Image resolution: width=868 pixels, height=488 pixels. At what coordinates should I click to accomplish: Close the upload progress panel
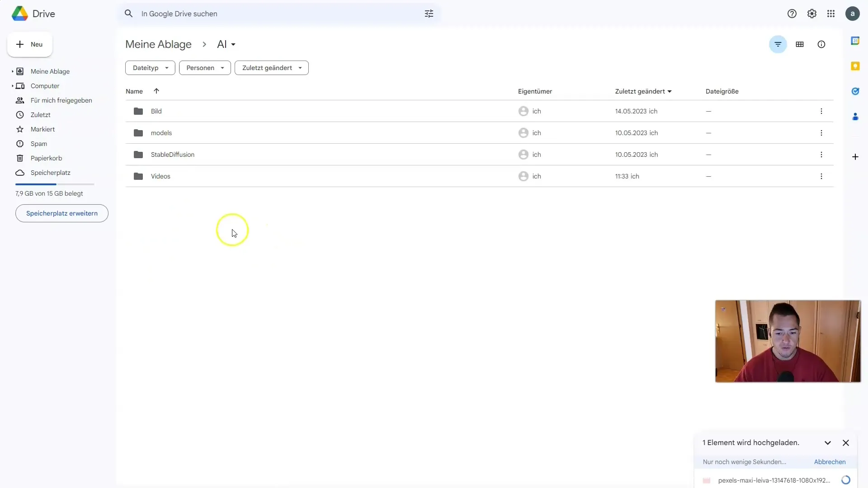click(x=846, y=443)
